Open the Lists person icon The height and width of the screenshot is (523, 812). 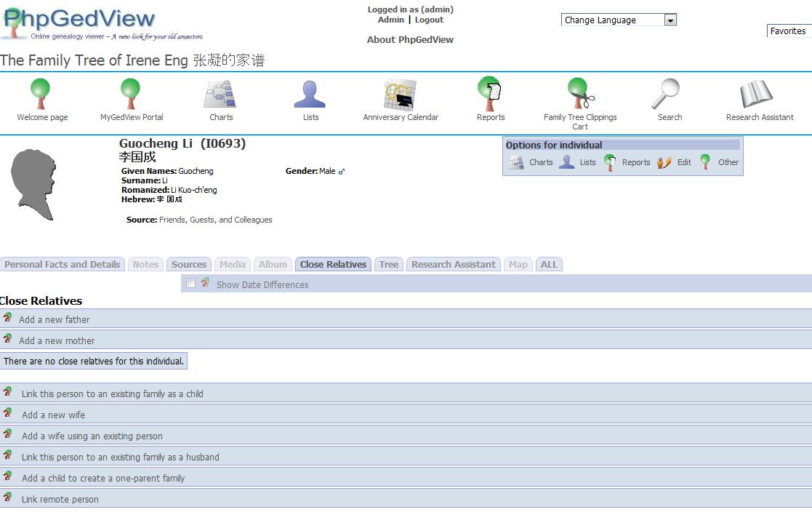[310, 95]
